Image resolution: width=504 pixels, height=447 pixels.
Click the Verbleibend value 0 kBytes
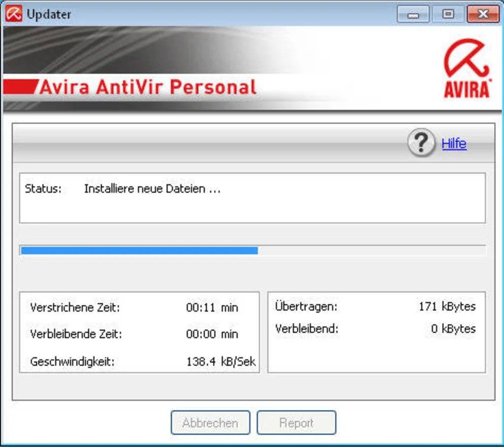[453, 329]
